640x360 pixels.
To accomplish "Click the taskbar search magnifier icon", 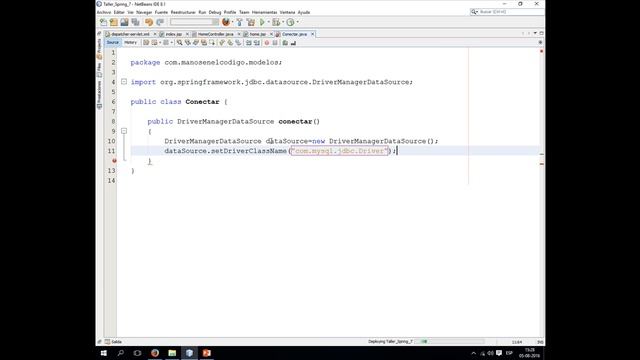I will [x=120, y=353].
